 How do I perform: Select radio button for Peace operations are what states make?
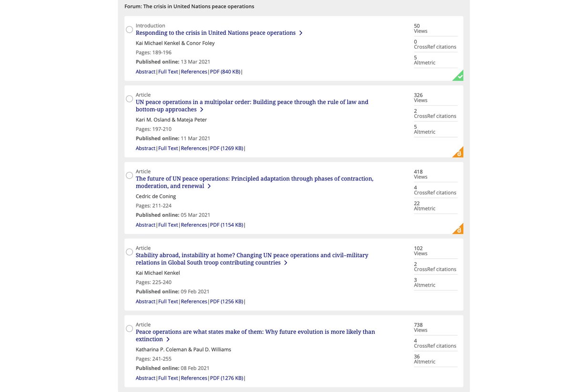pyautogui.click(x=130, y=329)
